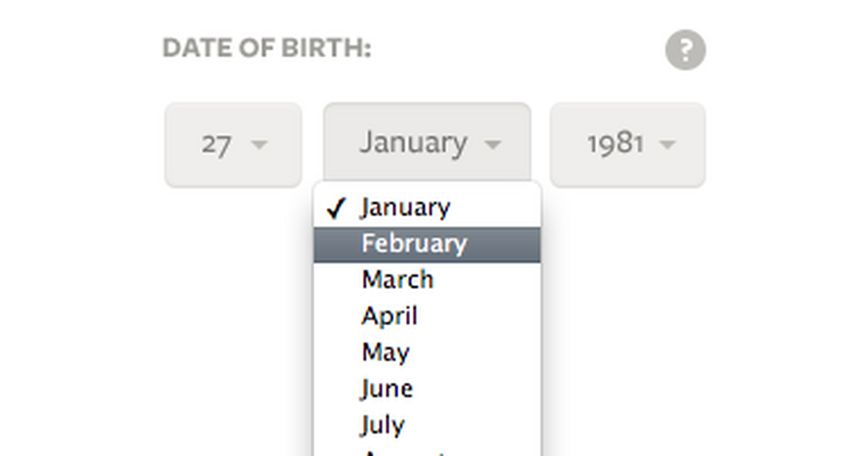
Task: Pick July from the month options
Action: point(383,425)
